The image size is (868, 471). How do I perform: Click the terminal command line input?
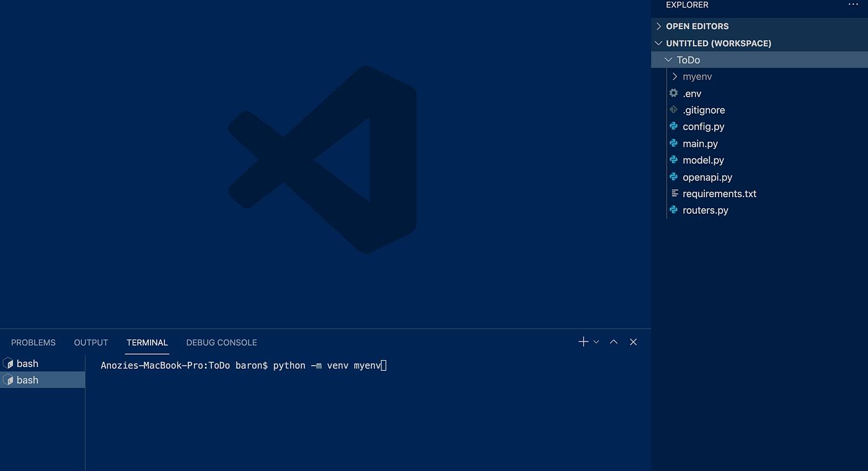coord(243,366)
